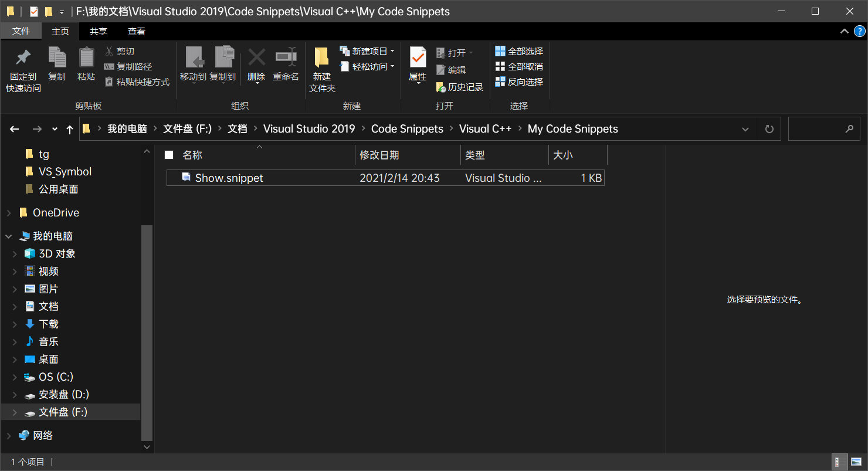Open recent locations dropdown arrow
This screenshot has height=471, width=868.
click(x=55, y=129)
